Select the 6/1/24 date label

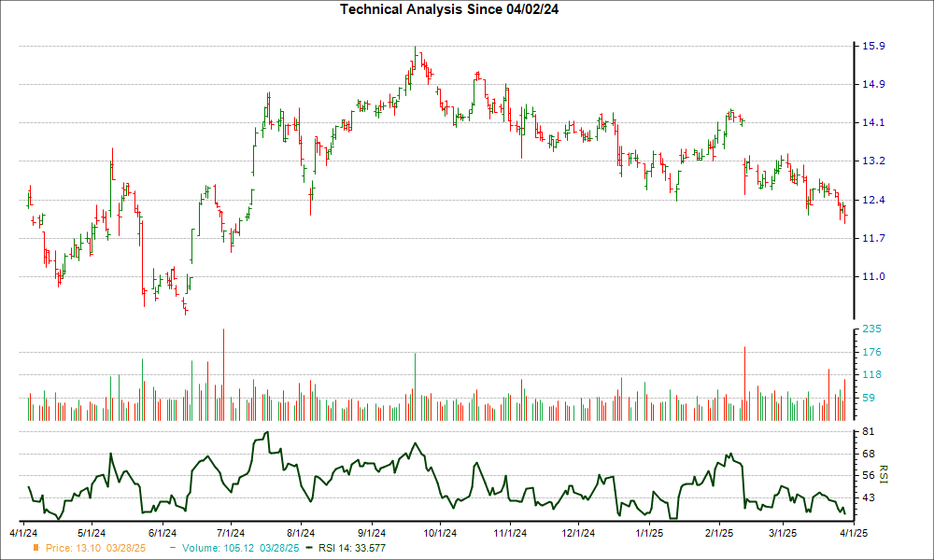162,533
